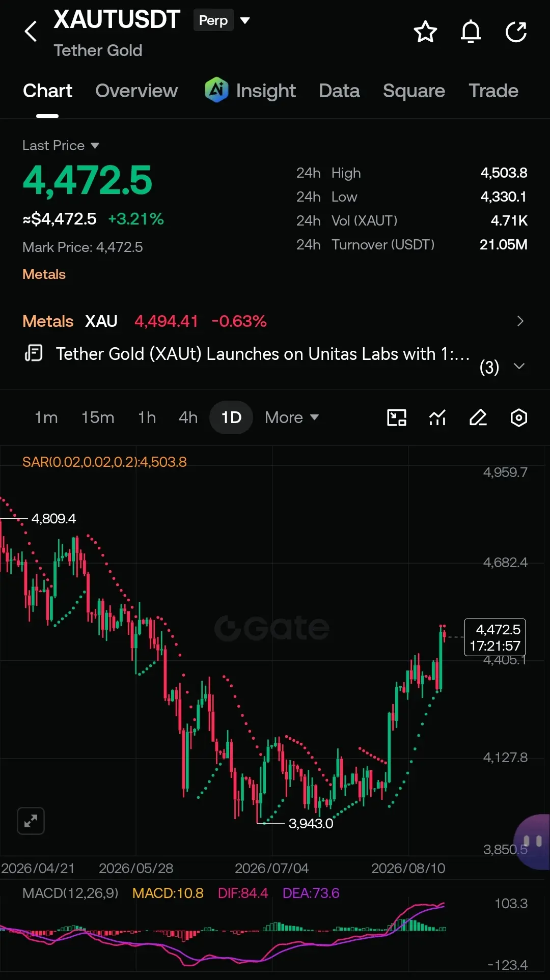Open chart picture-in-picture layout icon

(397, 417)
